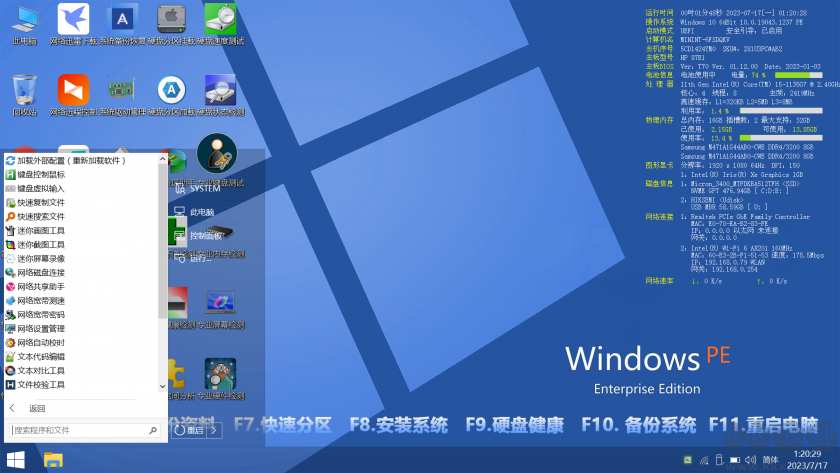This screenshot has width=840, height=473.
Task: Open 硬盘状态检测 magnifier disk icon
Action: [x=221, y=95]
